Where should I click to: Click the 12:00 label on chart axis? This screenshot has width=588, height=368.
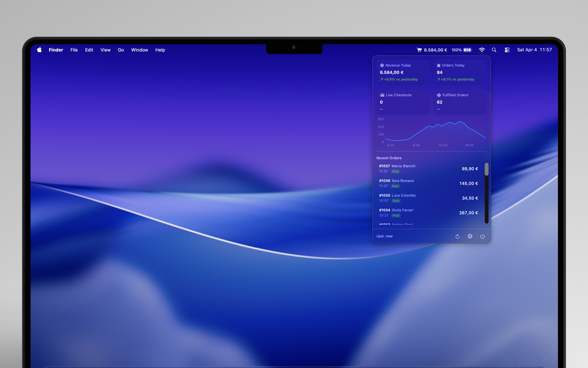point(443,145)
